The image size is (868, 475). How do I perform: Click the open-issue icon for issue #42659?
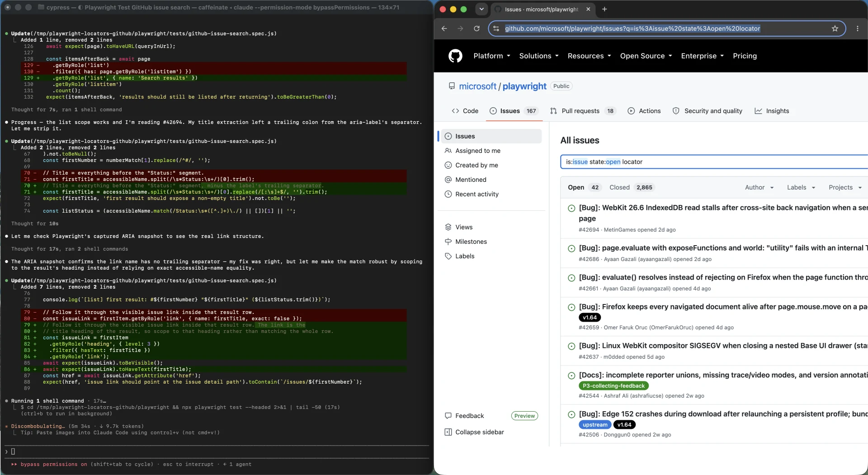(571, 307)
